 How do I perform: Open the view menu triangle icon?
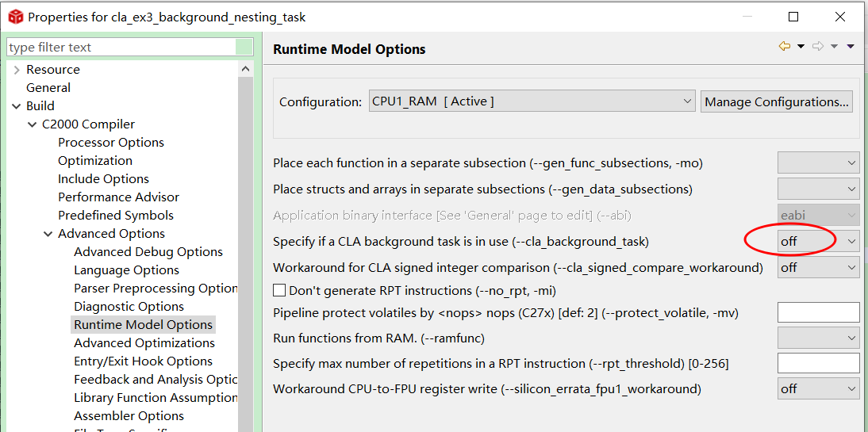[x=851, y=47]
